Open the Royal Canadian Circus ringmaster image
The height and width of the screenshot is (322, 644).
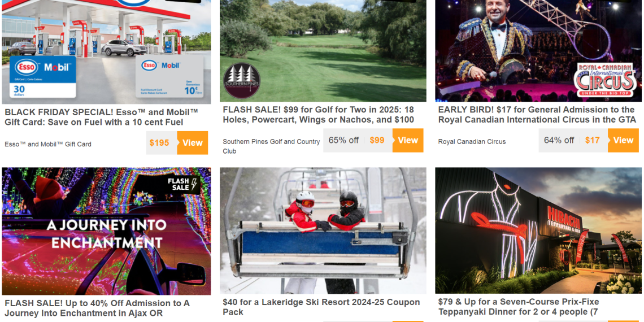538,50
